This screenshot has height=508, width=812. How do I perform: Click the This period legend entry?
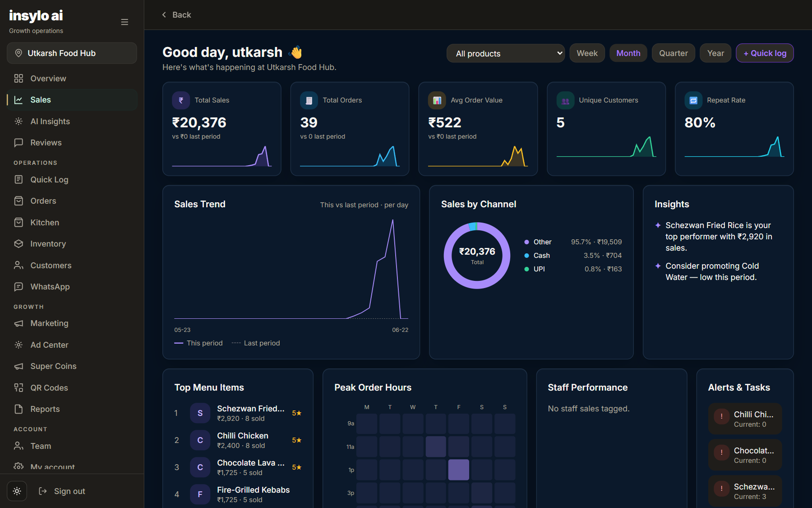(x=198, y=343)
